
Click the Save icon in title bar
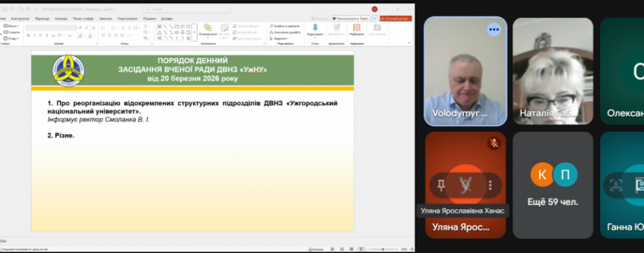pyautogui.click(x=5, y=9)
